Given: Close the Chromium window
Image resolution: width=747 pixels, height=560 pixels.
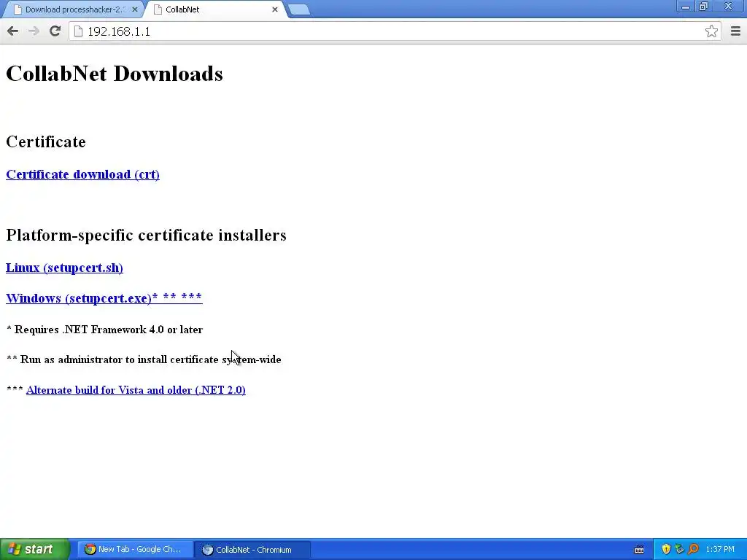Looking at the screenshot, I should 729,7.
